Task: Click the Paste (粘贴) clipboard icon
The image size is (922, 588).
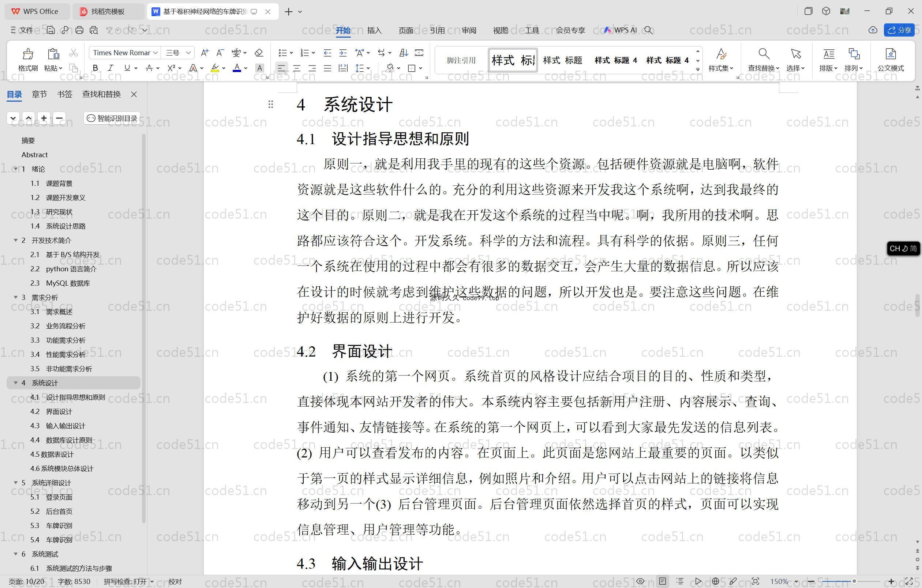Action: point(53,54)
